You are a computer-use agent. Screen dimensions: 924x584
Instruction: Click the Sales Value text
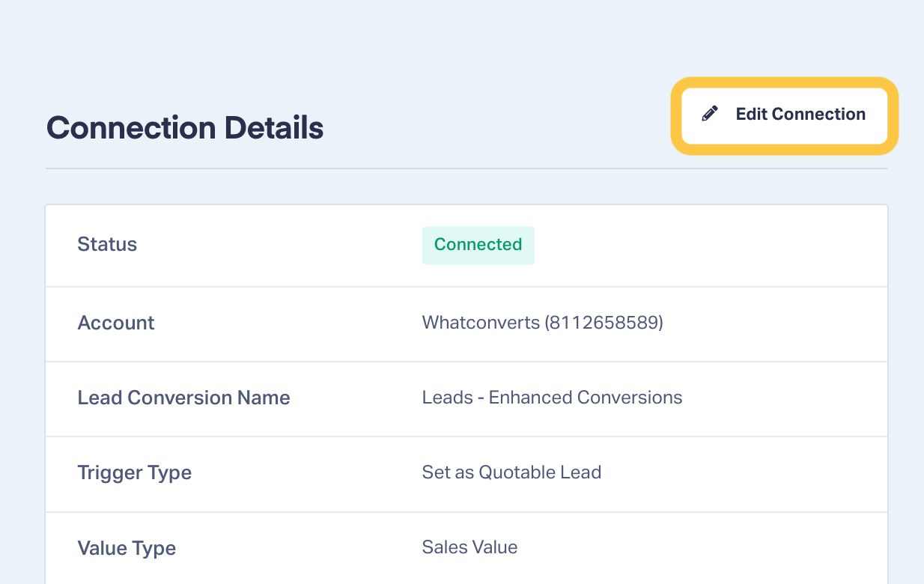point(469,547)
